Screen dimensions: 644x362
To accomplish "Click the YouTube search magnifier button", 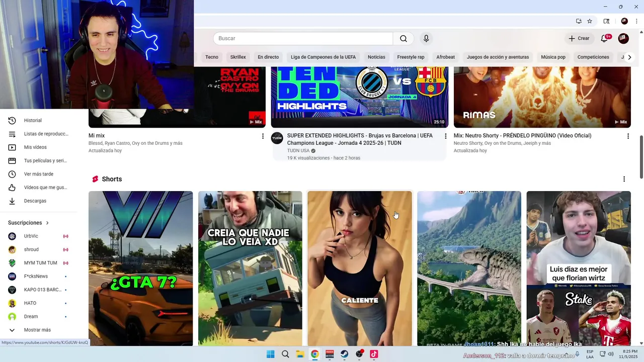I will (404, 39).
